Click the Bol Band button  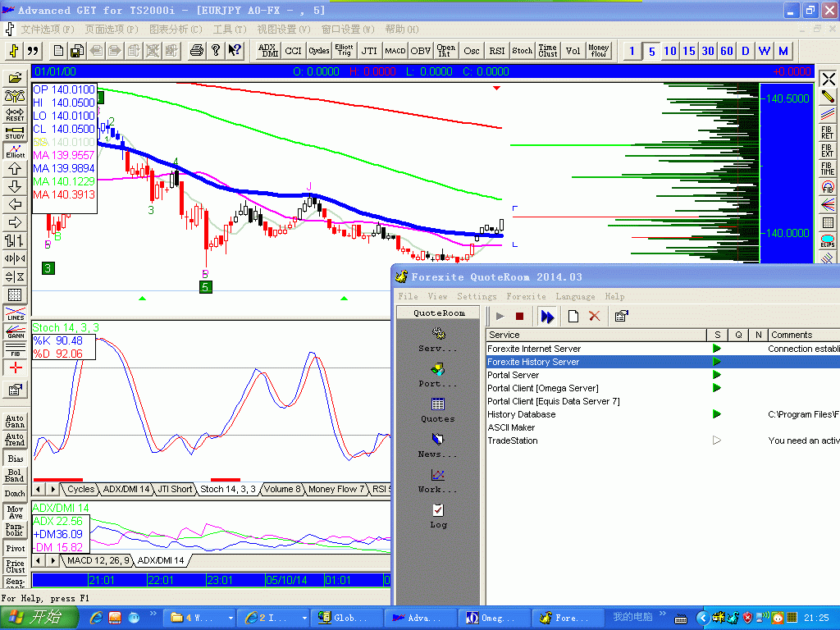(15, 476)
